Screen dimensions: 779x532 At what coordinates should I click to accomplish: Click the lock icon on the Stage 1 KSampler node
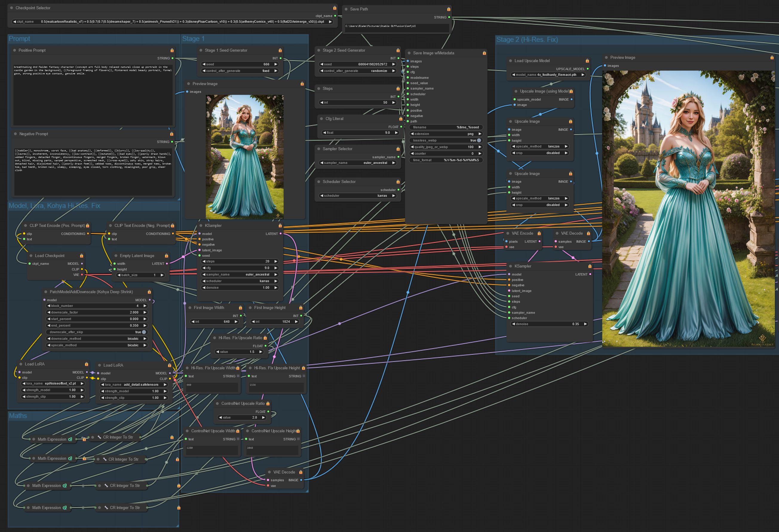280,226
